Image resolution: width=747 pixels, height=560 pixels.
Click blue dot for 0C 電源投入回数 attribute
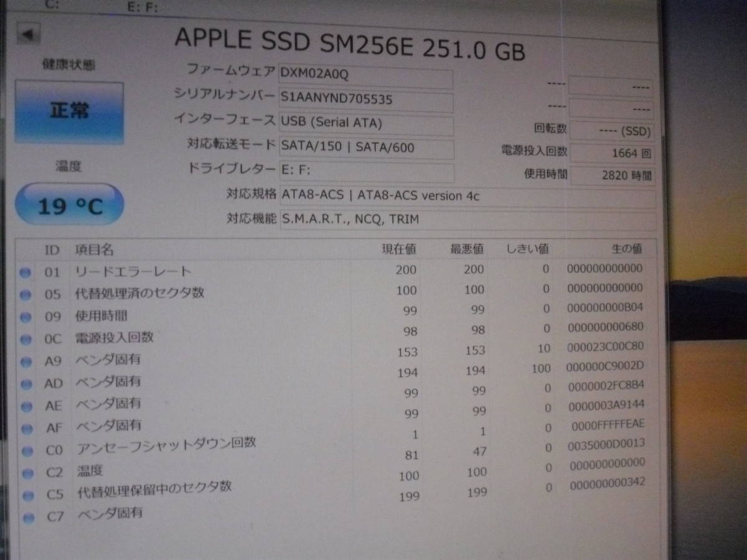tap(25, 338)
